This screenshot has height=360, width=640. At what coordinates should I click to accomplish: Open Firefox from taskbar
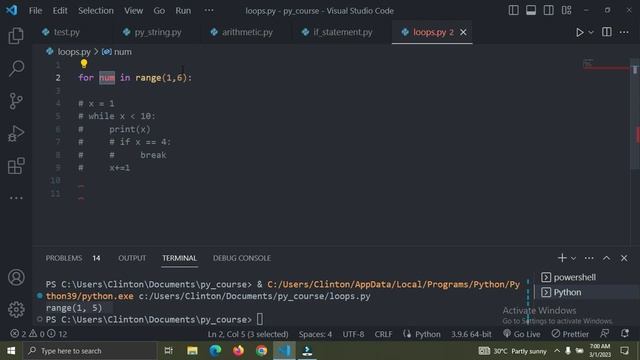[x=238, y=351]
